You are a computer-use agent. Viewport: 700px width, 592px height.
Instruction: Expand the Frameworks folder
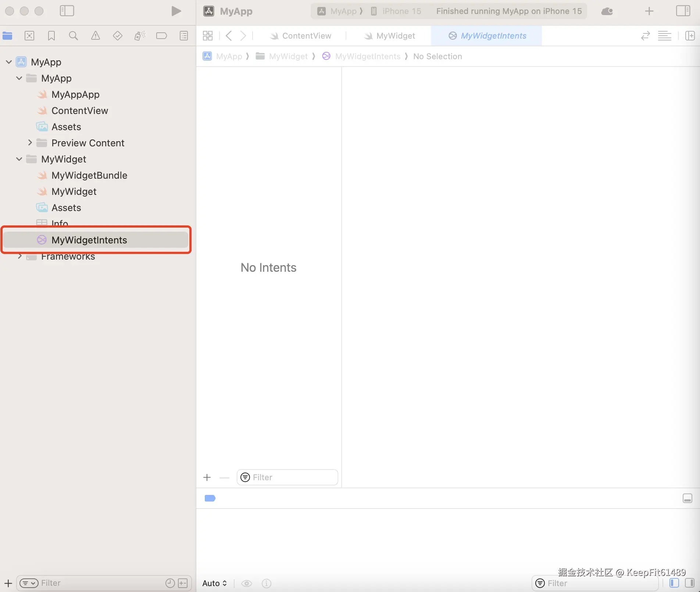point(20,256)
